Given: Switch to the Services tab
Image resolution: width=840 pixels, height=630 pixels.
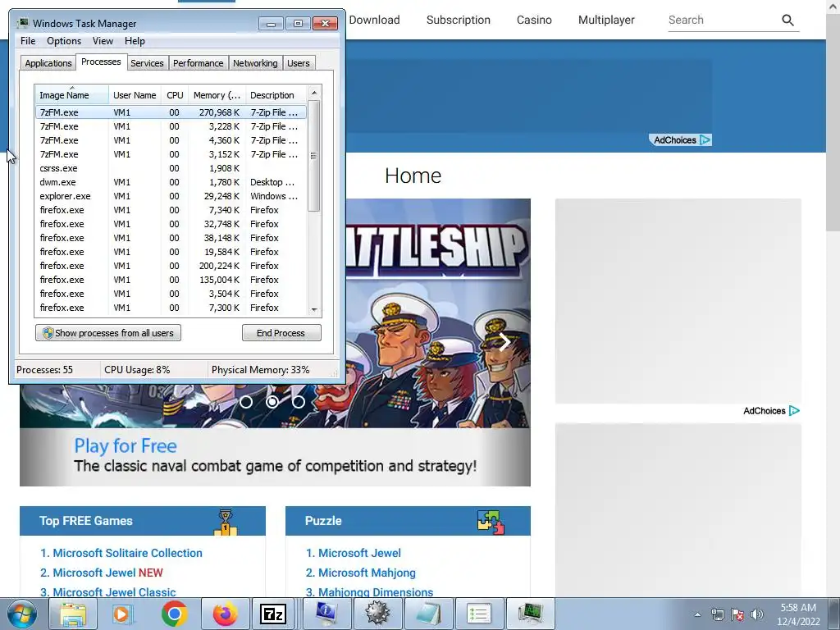Looking at the screenshot, I should tap(147, 63).
